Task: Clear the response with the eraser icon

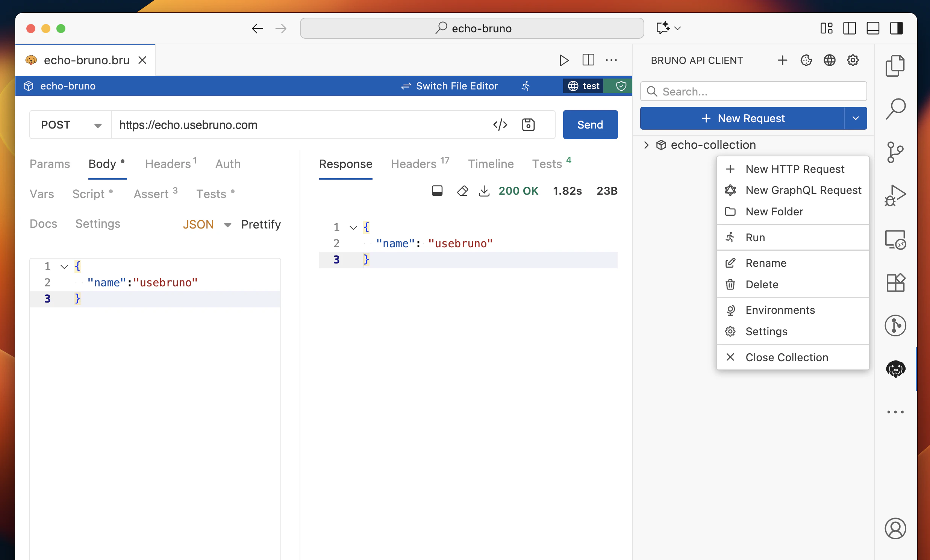Action: click(x=462, y=191)
